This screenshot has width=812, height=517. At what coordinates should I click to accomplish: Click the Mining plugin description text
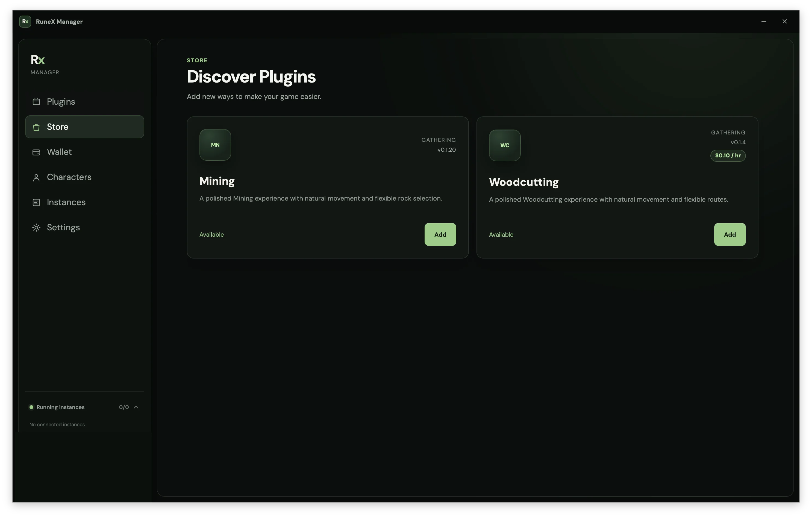[321, 198]
